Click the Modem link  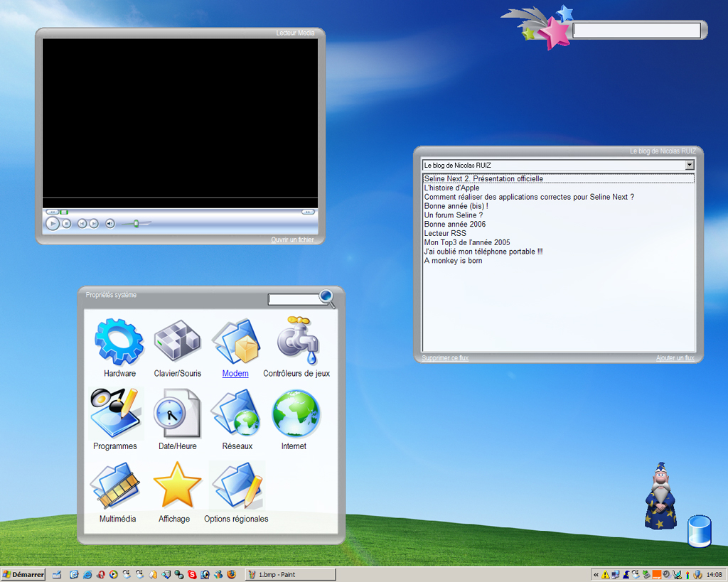235,374
